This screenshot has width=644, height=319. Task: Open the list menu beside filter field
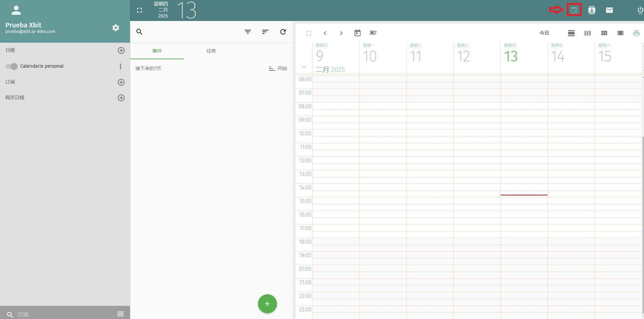coord(121,314)
